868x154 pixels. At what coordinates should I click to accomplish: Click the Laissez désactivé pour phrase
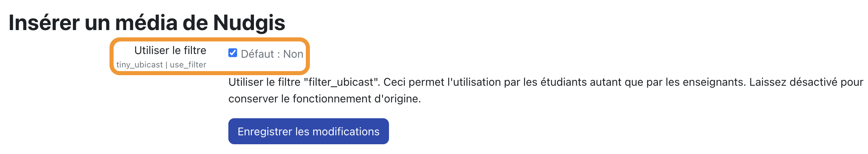click(x=806, y=82)
